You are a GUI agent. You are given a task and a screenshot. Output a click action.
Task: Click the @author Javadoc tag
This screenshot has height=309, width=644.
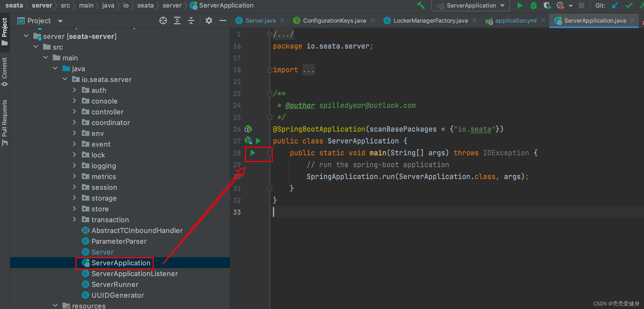300,105
